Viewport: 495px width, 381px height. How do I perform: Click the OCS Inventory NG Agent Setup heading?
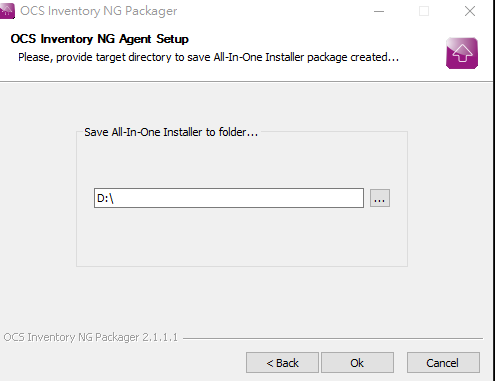coord(100,39)
